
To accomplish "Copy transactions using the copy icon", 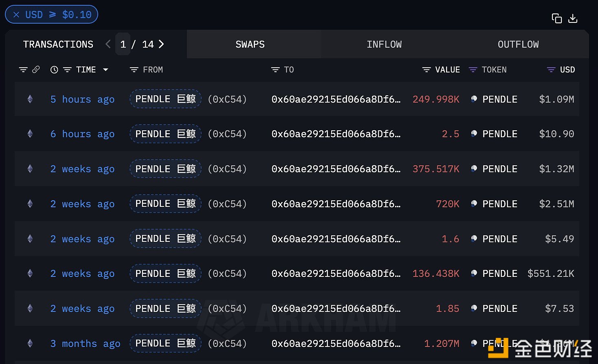I will click(556, 18).
